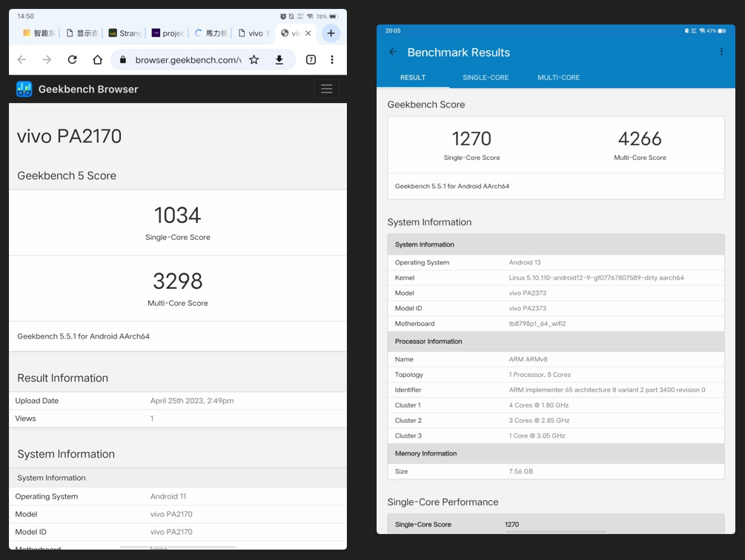Click the Geekbench 5 Score heading

tap(67, 176)
